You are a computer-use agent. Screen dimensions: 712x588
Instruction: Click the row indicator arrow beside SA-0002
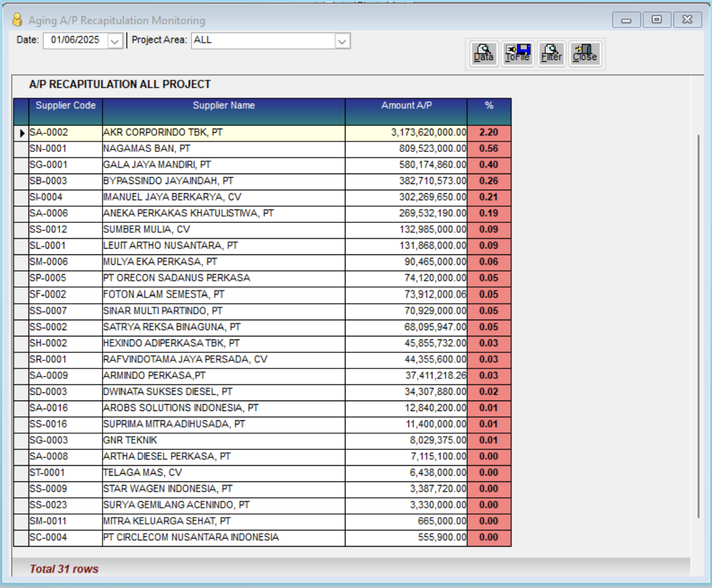click(22, 133)
